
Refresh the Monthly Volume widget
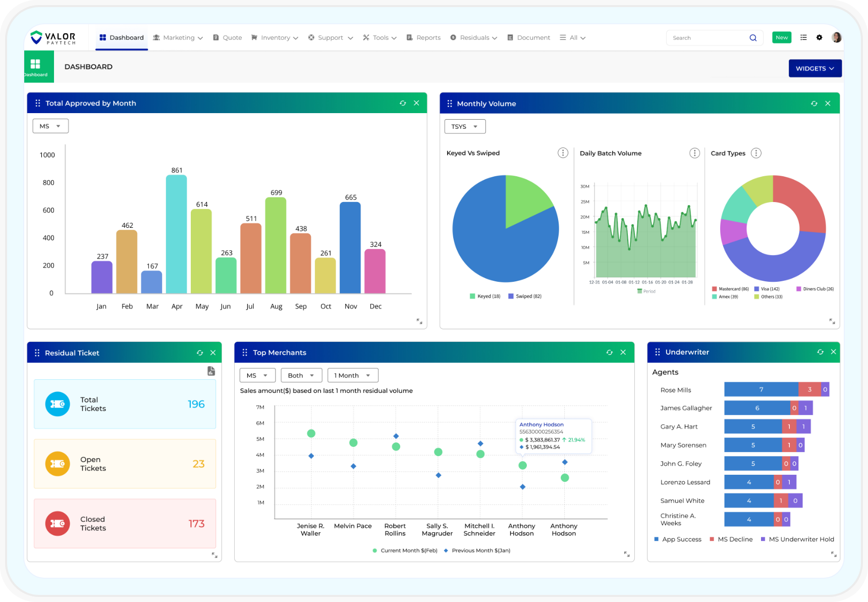(814, 103)
